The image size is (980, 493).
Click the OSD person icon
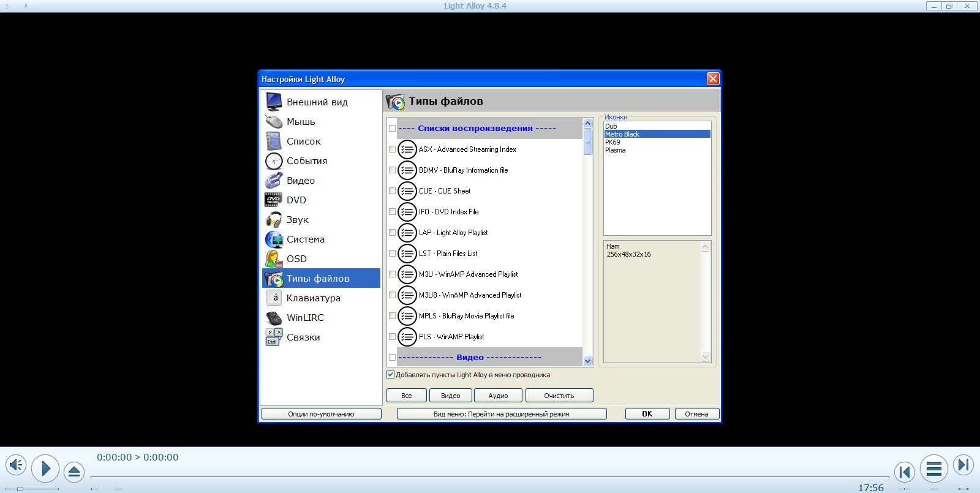(x=274, y=258)
